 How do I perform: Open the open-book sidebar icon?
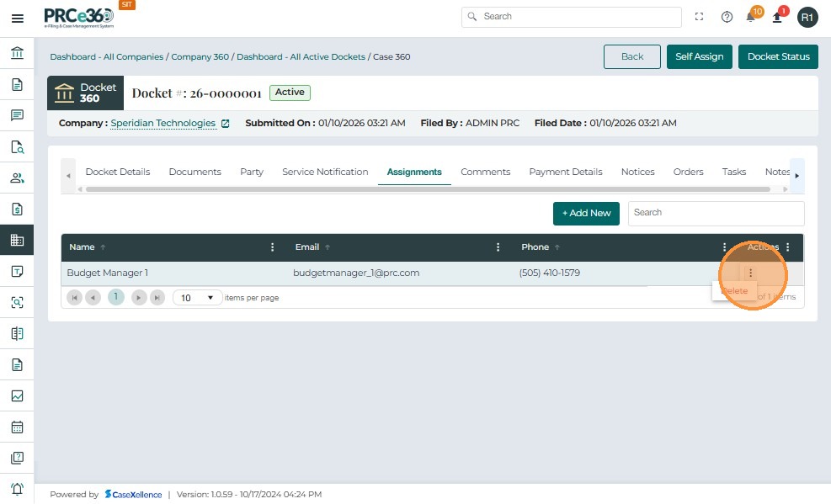click(x=17, y=333)
